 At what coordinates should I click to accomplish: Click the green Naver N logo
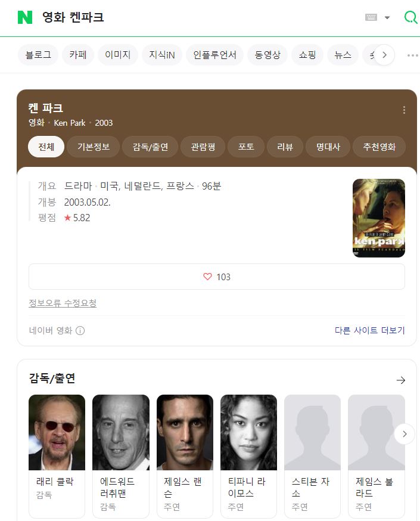click(x=25, y=17)
